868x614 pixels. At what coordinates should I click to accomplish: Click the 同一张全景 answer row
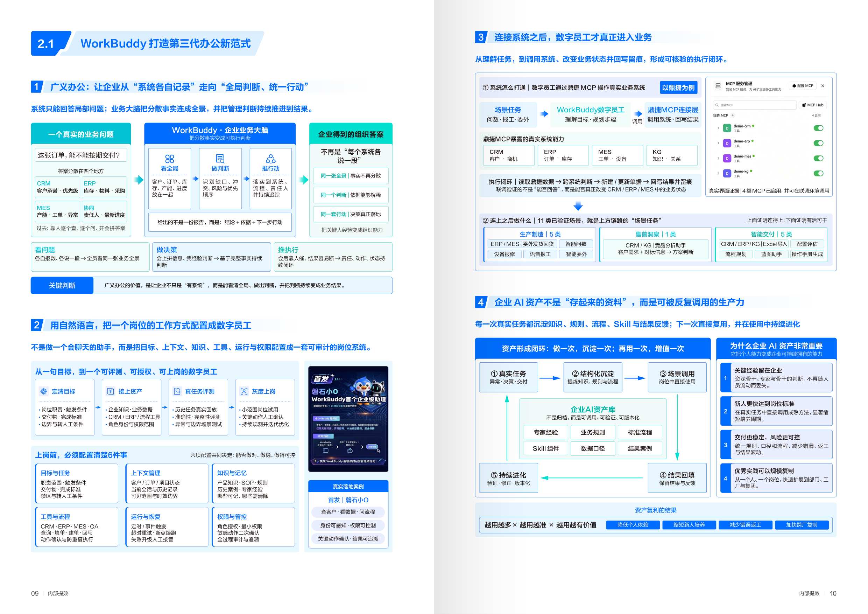pyautogui.click(x=351, y=176)
